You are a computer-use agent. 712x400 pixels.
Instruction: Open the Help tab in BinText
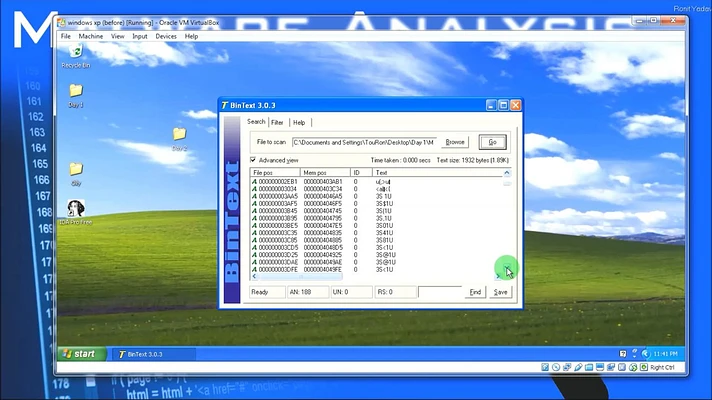pos(299,122)
